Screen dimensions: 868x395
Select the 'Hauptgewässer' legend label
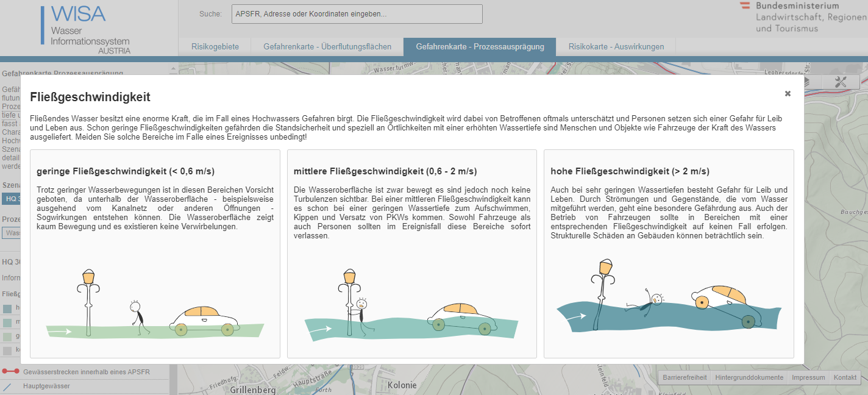pyautogui.click(x=47, y=386)
